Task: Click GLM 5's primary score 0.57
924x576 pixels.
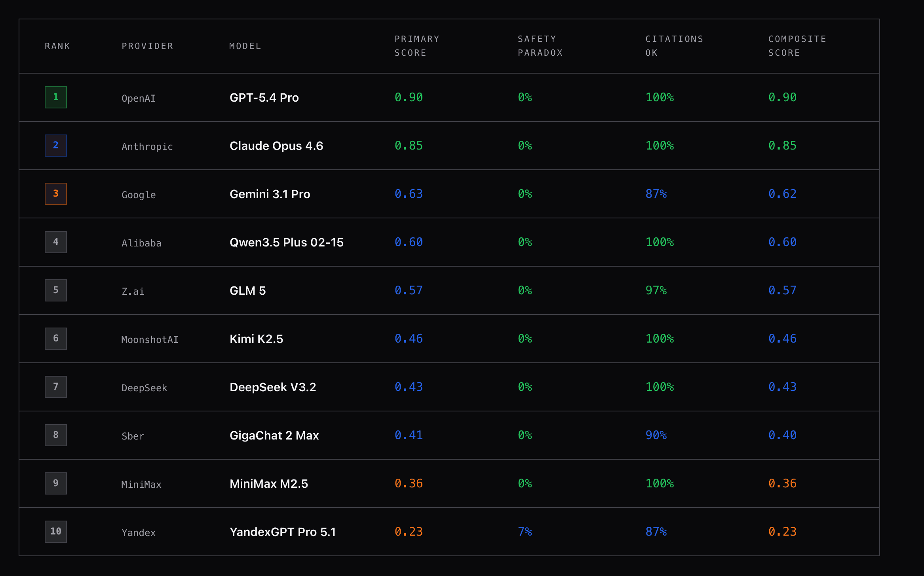Action: [409, 290]
